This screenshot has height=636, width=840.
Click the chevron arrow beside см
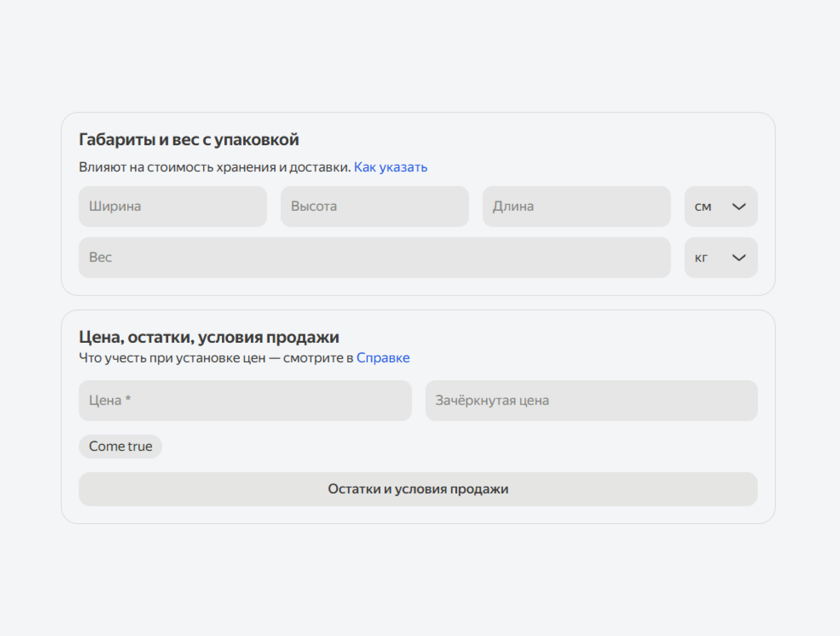click(x=739, y=207)
